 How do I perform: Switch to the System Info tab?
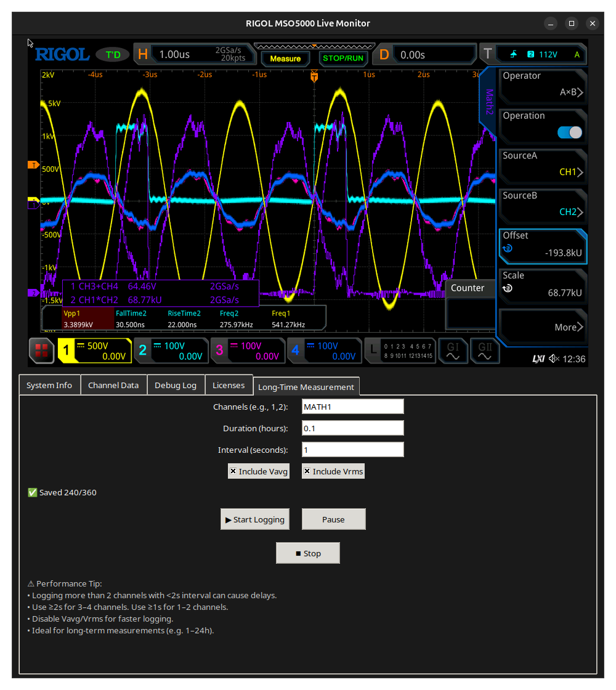pos(49,385)
